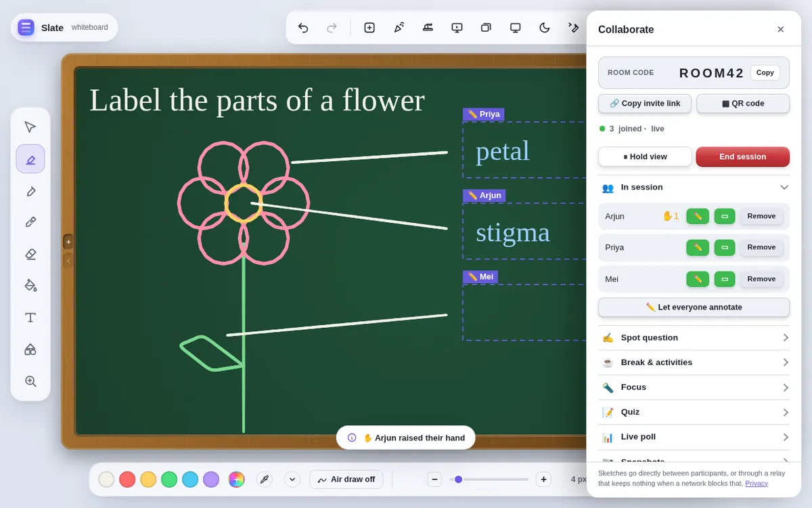The image size is (812, 508).
Task: Toggle Mei's pencil annotate permission
Action: coord(698,279)
